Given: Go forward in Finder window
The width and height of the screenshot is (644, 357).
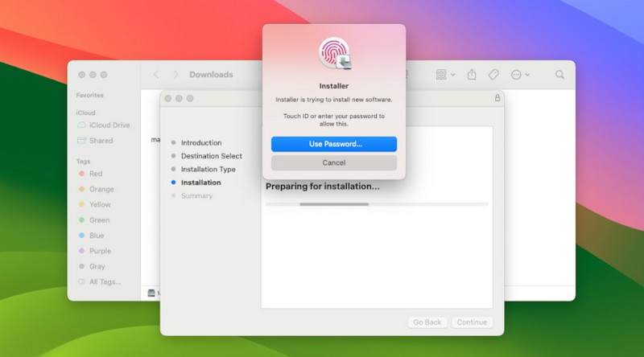Looking at the screenshot, I should 175,74.
